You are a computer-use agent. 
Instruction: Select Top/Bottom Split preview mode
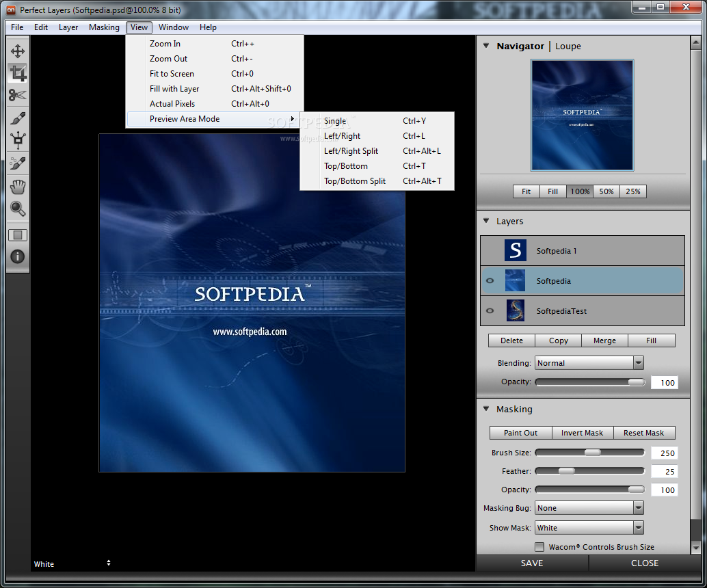click(377, 181)
